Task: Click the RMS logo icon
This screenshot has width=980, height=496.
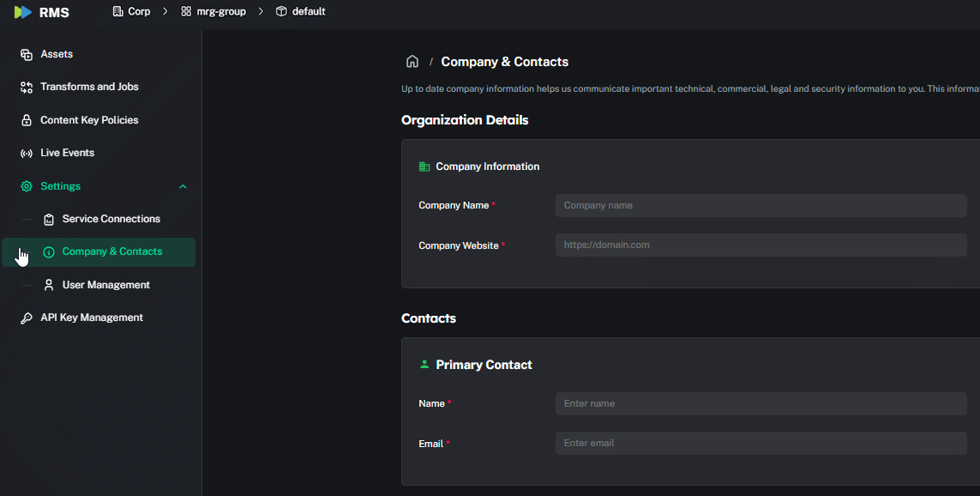Action: pos(22,12)
